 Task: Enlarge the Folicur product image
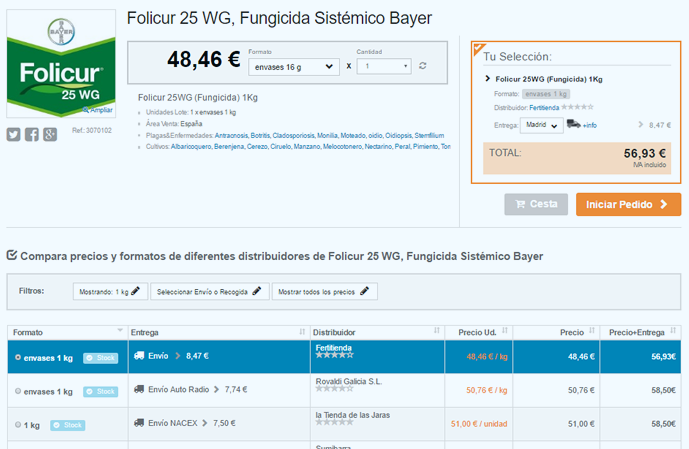point(61,63)
